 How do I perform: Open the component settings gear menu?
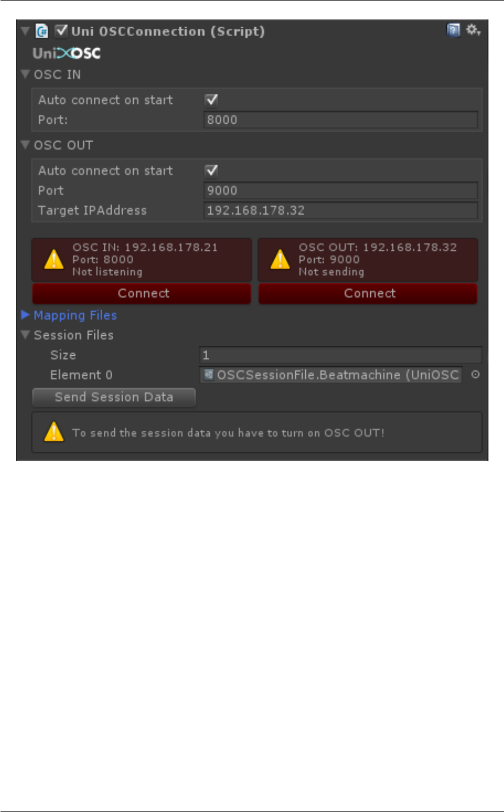pyautogui.click(x=473, y=31)
